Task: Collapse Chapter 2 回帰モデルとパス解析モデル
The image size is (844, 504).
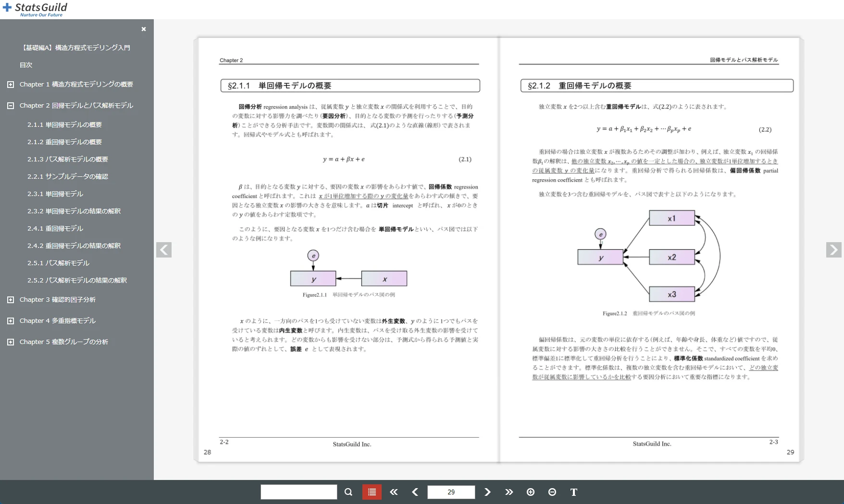Action: 11,105
